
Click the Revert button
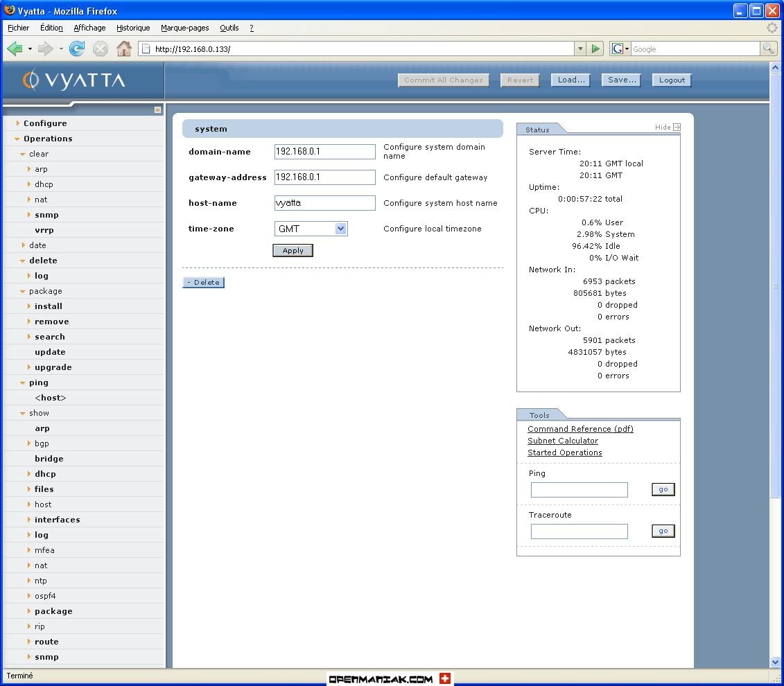(520, 80)
